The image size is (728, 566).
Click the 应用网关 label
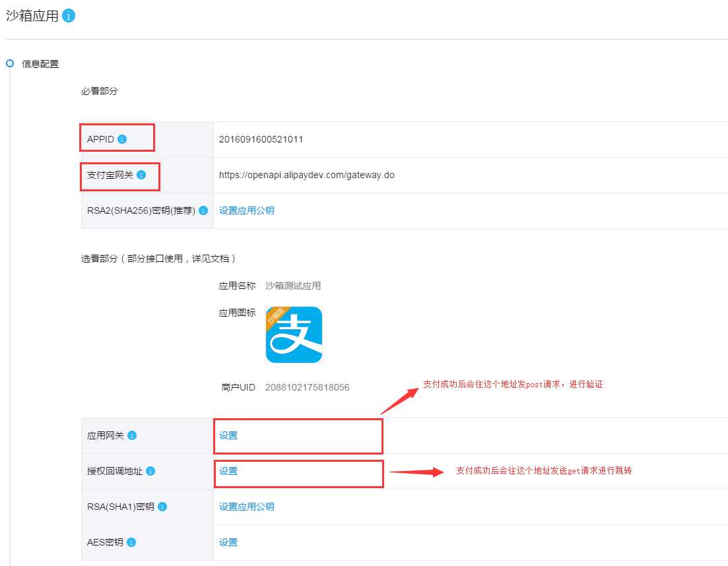point(106,435)
